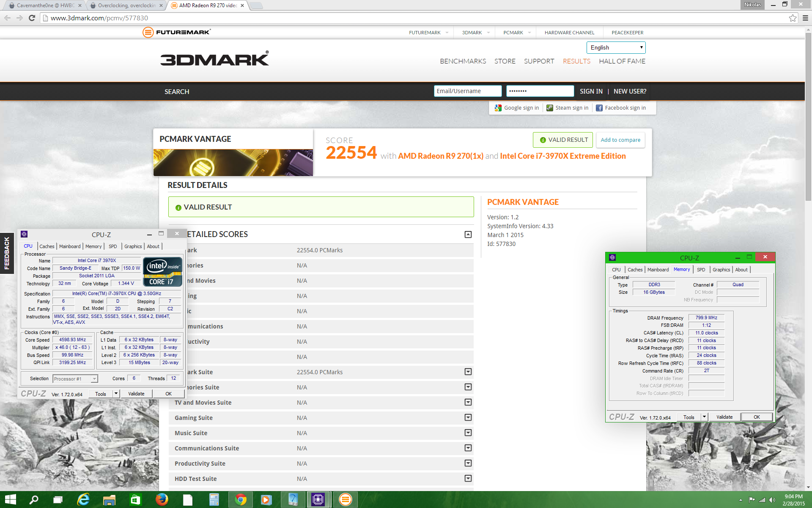The height and width of the screenshot is (508, 812).
Task: Expand the Gaming Suite row
Action: click(x=468, y=417)
